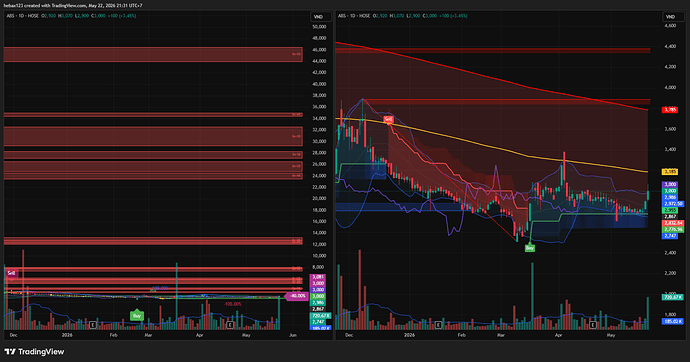Click the Jun label on left time axis
The image size is (690, 362).
[293, 335]
